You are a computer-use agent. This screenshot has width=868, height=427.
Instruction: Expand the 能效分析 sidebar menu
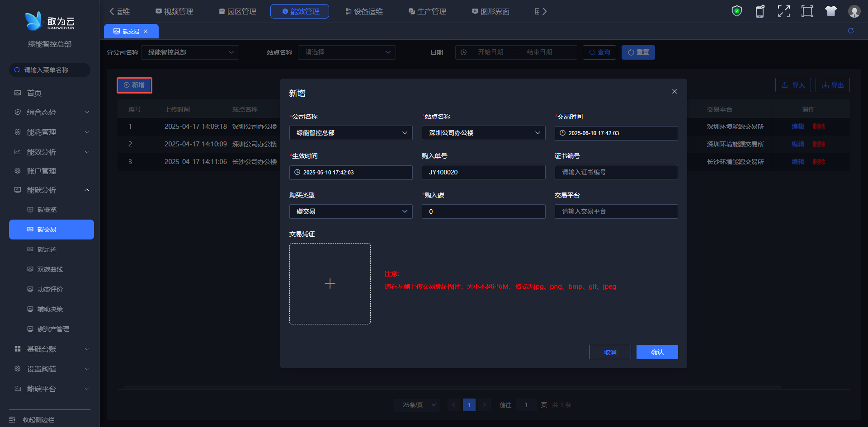coord(52,152)
